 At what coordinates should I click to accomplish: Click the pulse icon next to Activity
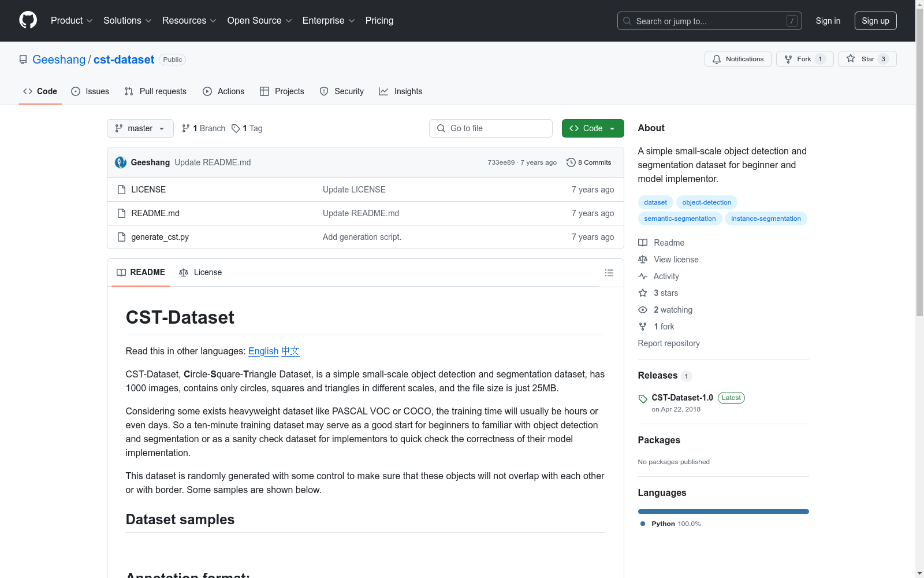pos(643,276)
